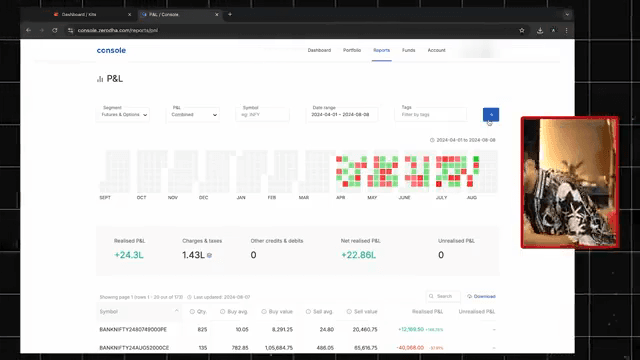Open the browser profile icon
Image resolution: width=640 pixels, height=360 pixels.
click(553, 30)
